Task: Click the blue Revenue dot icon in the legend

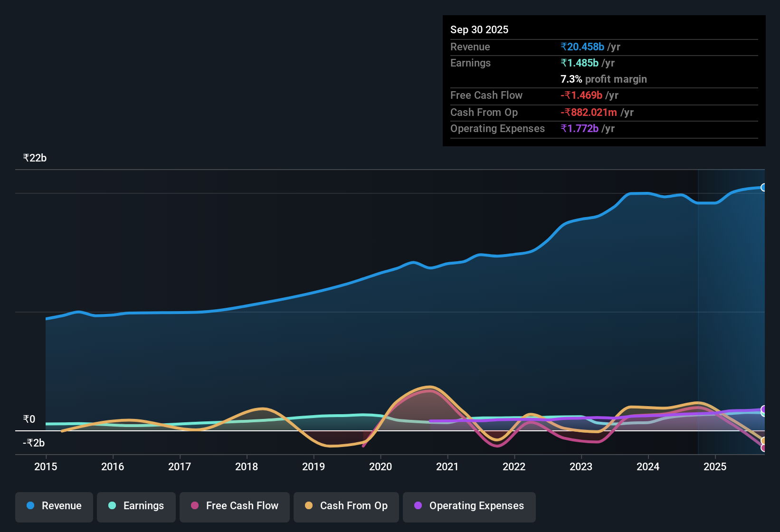Action: tap(30, 506)
